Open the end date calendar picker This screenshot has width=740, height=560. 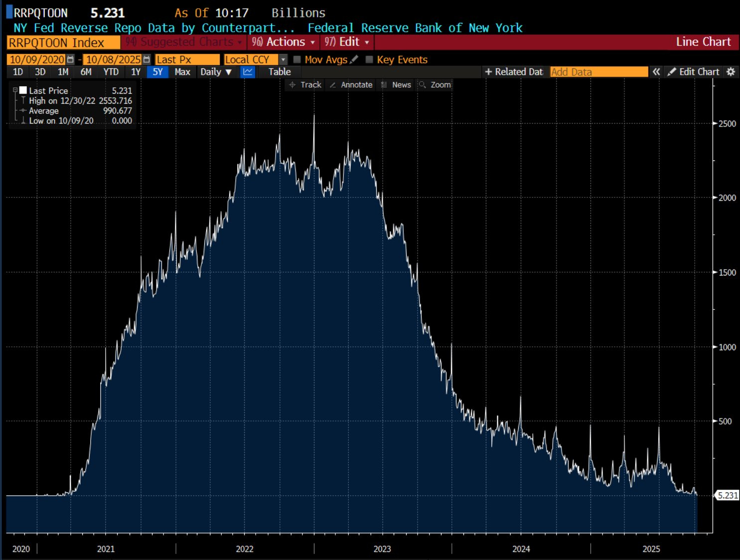point(147,60)
